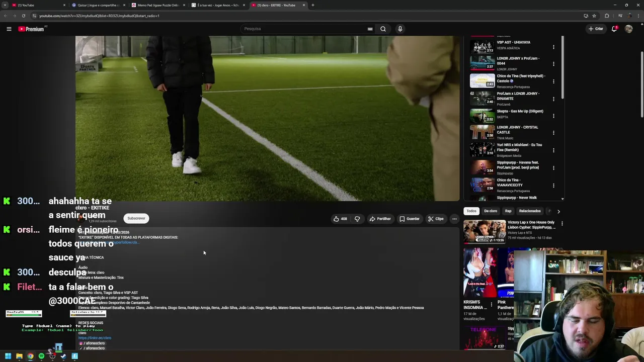Click the address bar URL

(x=99, y=16)
